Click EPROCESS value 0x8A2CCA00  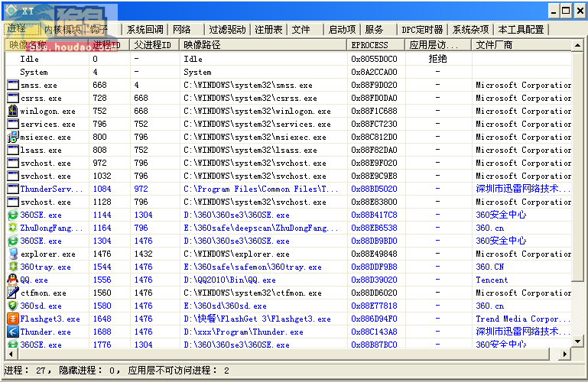coord(374,72)
